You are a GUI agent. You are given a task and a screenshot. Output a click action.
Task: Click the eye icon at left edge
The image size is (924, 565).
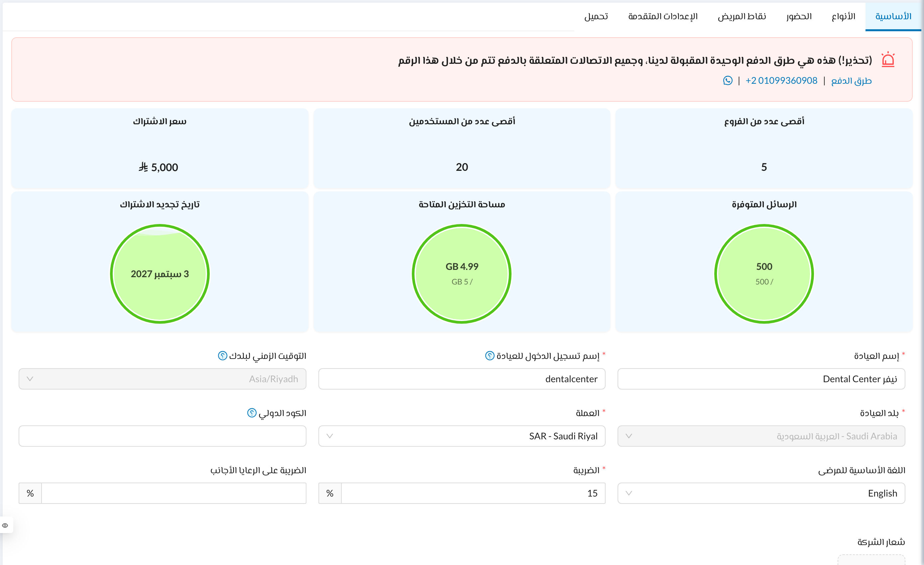coord(5,525)
